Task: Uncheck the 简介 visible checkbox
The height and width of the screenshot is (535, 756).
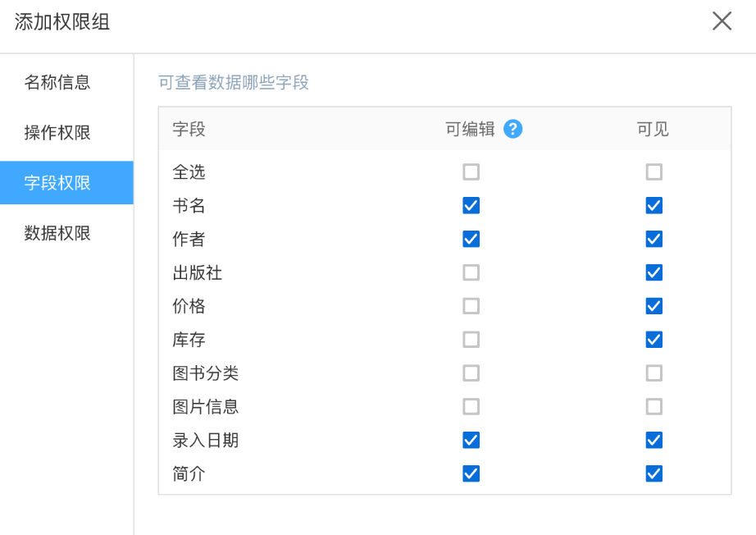Action: (654, 474)
